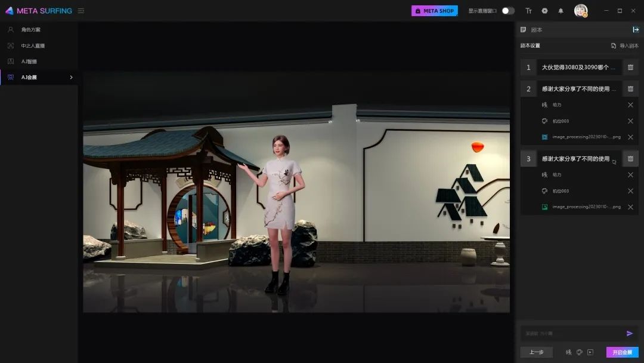
Task: Open the user avatar profile
Action: pyautogui.click(x=580, y=11)
